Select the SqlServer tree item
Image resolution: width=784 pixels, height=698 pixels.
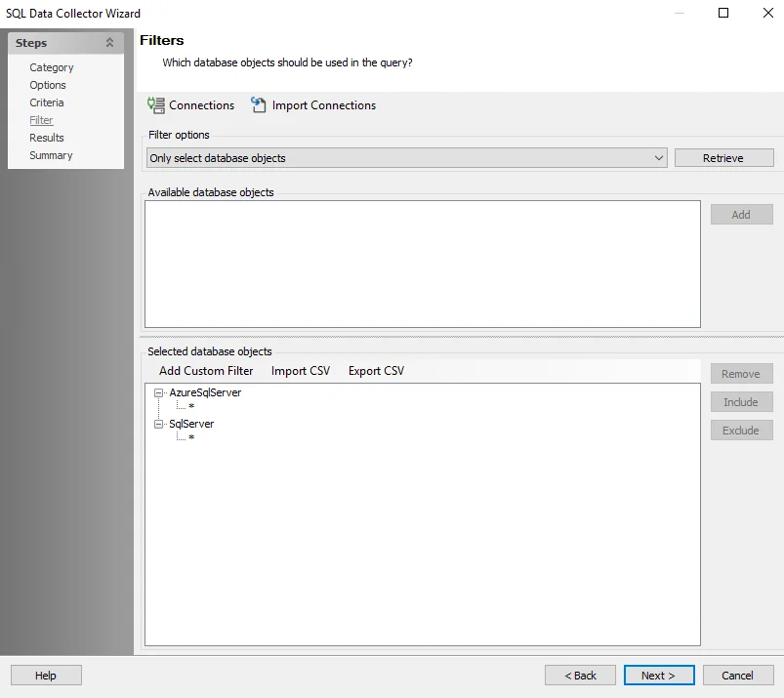point(191,424)
